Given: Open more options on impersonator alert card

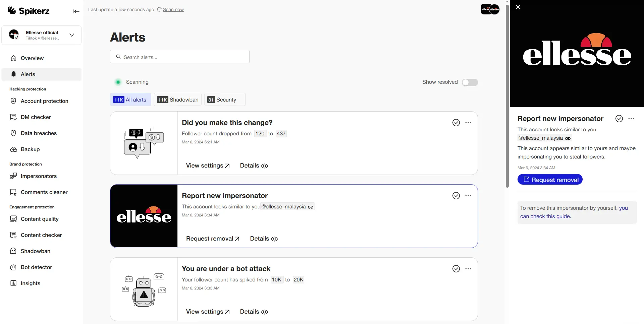Looking at the screenshot, I should 468,196.
